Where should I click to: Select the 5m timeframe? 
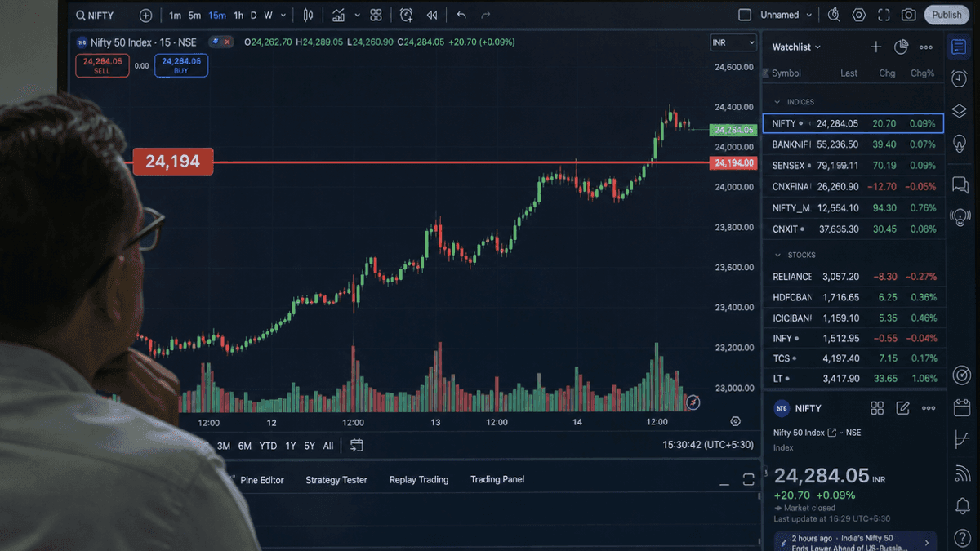[194, 16]
